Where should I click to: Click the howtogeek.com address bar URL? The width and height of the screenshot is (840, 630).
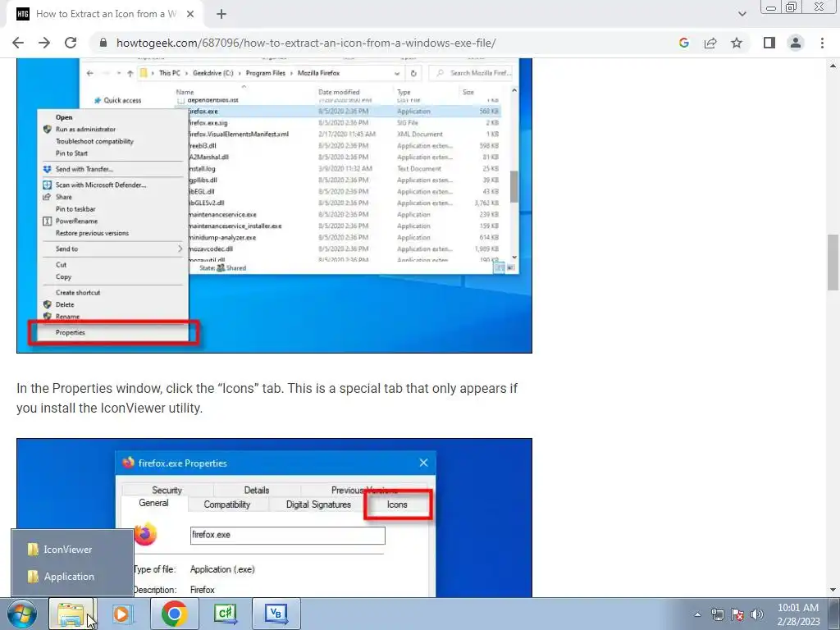(x=306, y=43)
